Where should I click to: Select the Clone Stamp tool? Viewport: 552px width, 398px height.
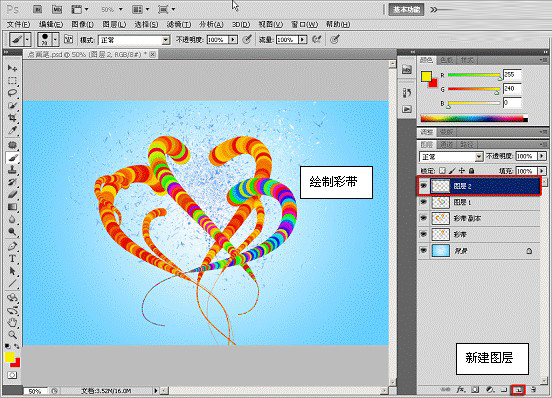(12, 170)
